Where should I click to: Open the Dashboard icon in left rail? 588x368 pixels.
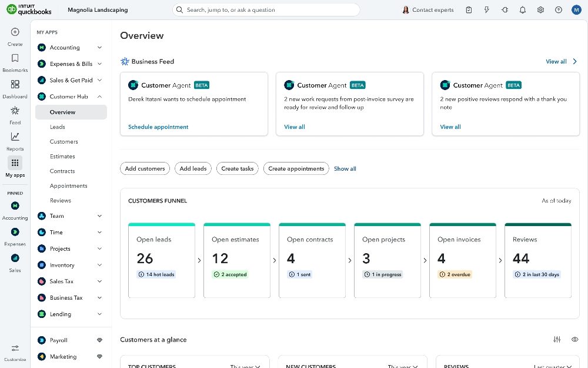15,85
